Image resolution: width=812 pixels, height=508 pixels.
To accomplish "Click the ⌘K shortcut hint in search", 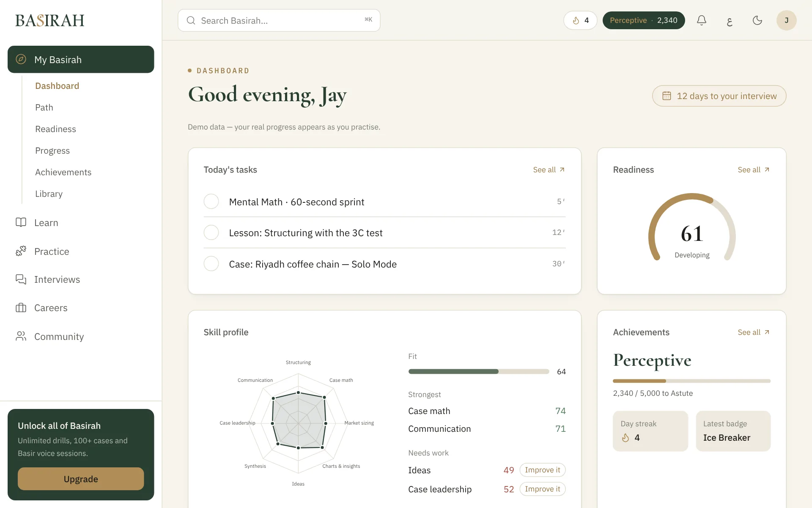I will point(368,19).
